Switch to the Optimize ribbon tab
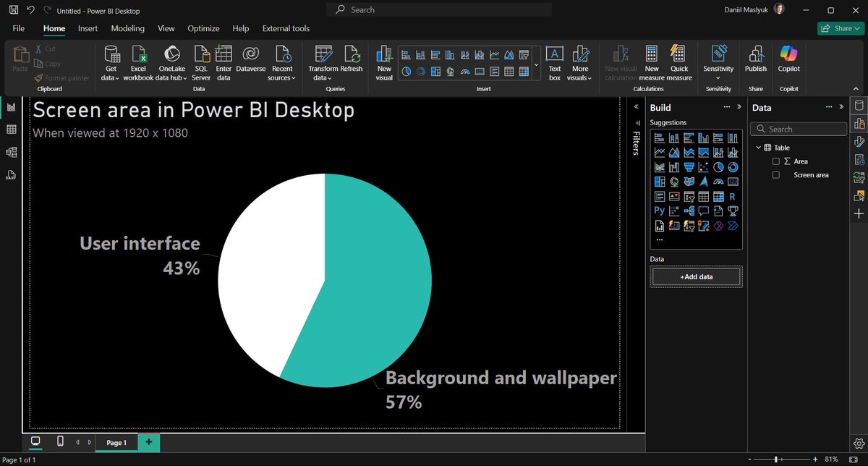Viewport: 868px width, 466px height. [203, 28]
